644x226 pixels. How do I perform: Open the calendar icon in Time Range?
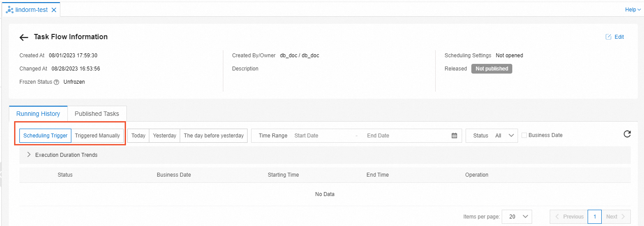pyautogui.click(x=454, y=136)
